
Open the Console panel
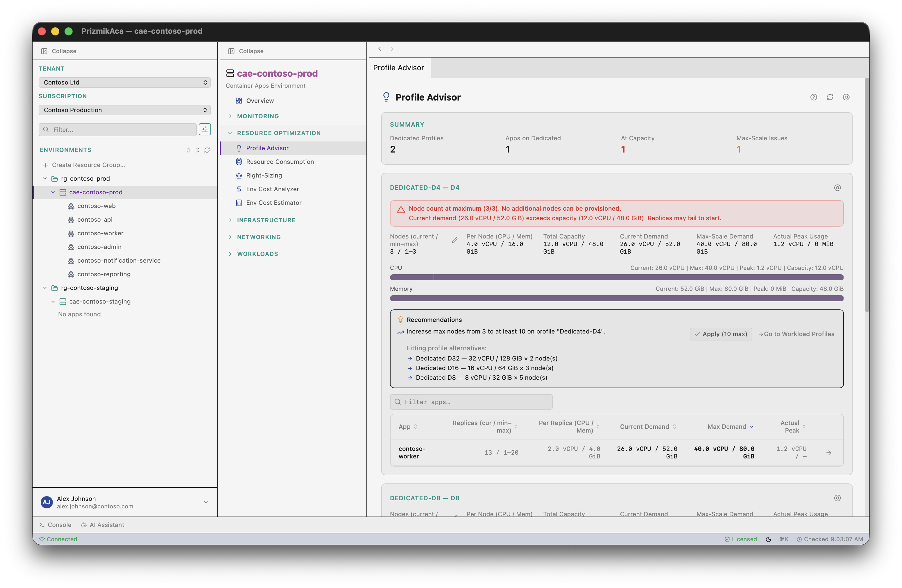point(55,525)
